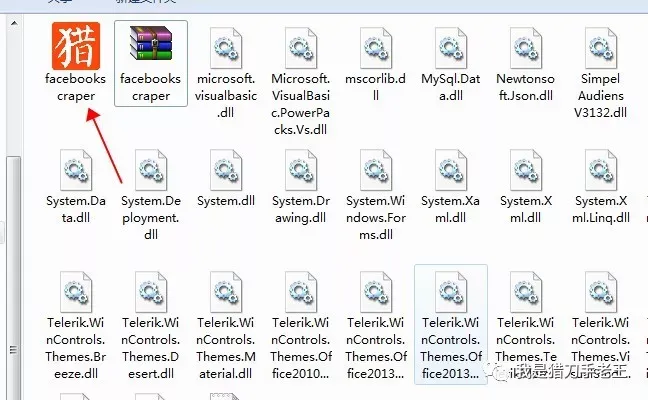Click the scrollbar up arrow

(14, 23)
